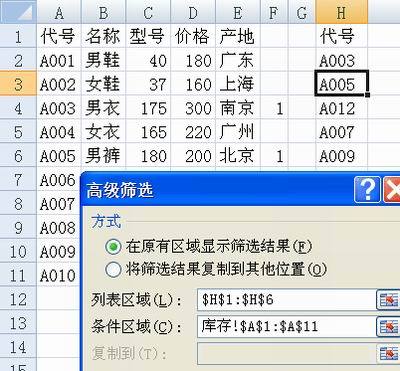The height and width of the screenshot is (371, 400).
Task: Click cell H1 header 代号
Action: 342,36
